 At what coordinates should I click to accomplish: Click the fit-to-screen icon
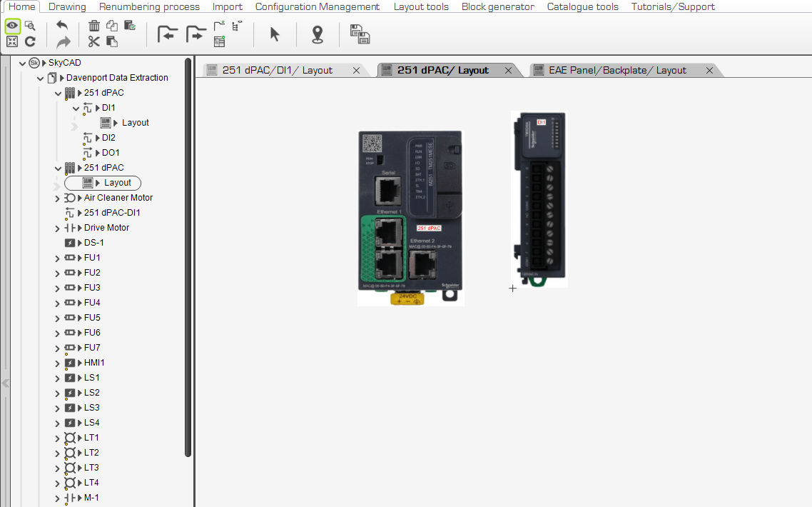pos(12,42)
